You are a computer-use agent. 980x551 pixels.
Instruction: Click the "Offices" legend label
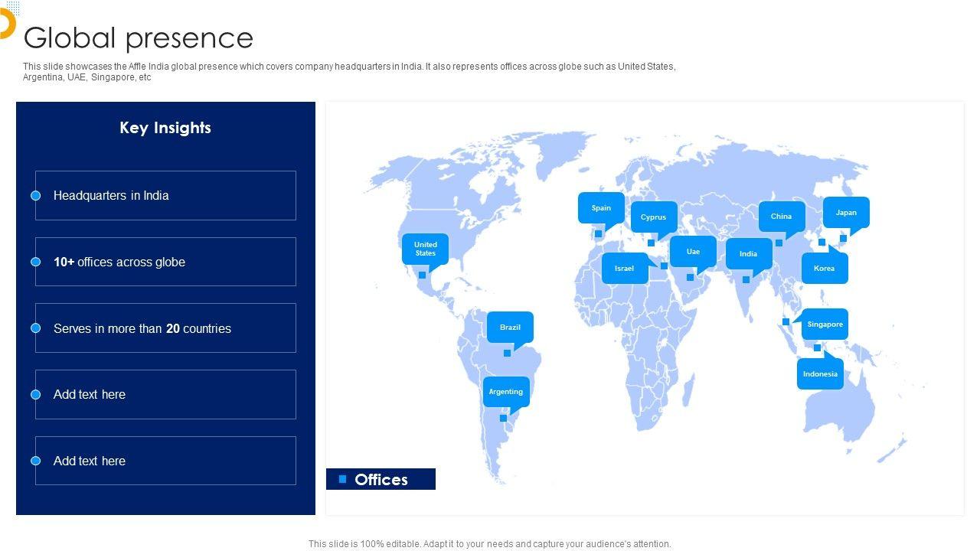click(x=381, y=480)
